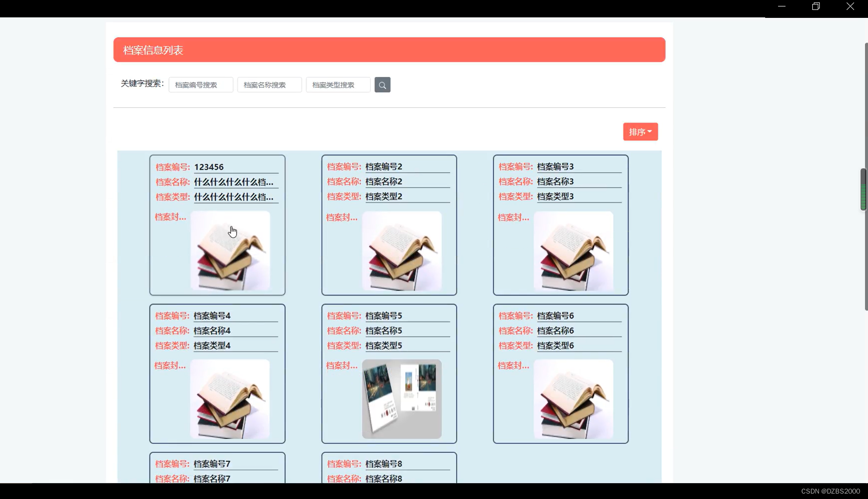Image resolution: width=868 pixels, height=499 pixels.
Task: Select the 档案编号2 value
Action: pyautogui.click(x=384, y=166)
